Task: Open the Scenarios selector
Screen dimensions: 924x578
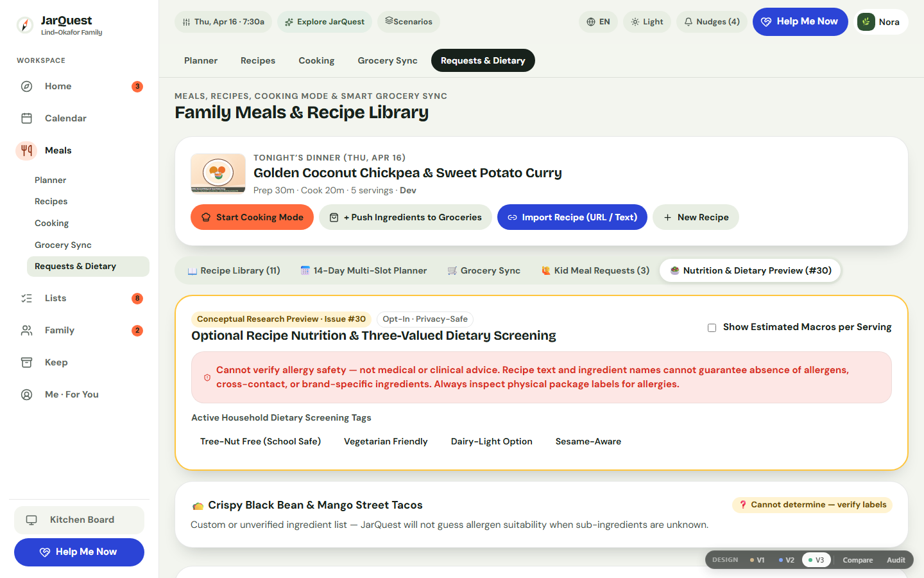Action: pos(409,22)
